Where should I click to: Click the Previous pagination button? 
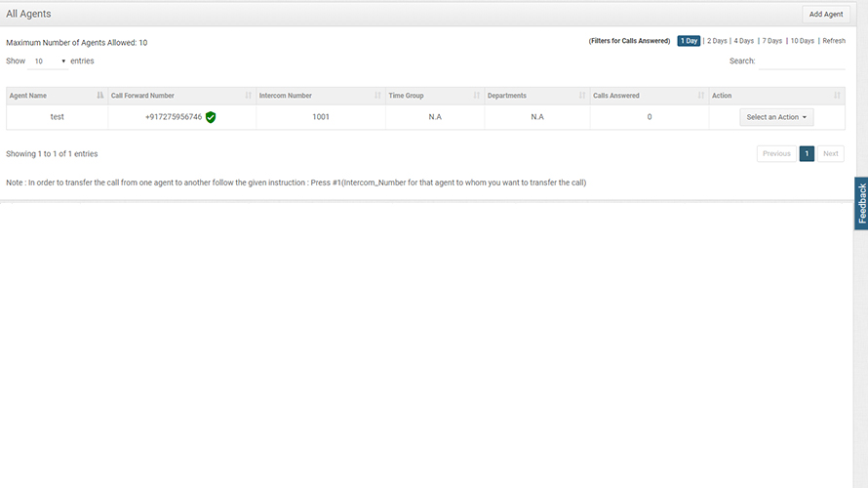coord(776,153)
